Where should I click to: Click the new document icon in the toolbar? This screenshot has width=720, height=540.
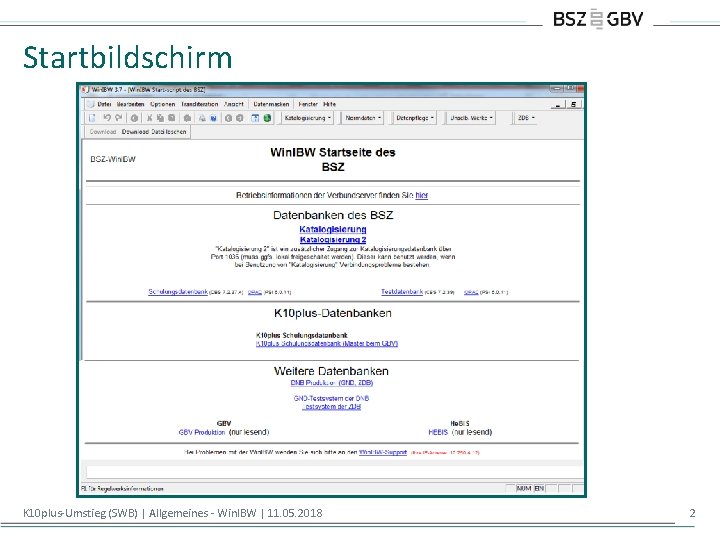92,118
